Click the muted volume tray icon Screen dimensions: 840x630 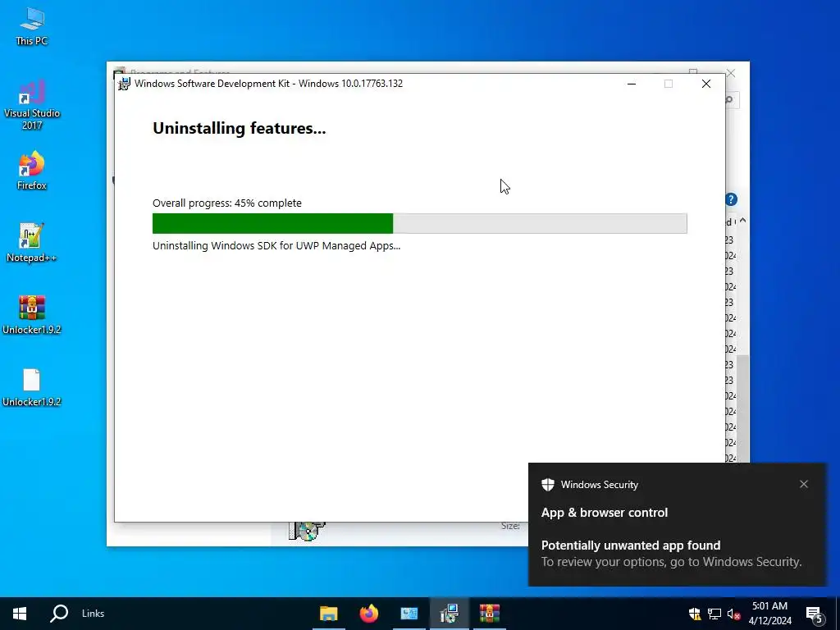click(x=733, y=614)
